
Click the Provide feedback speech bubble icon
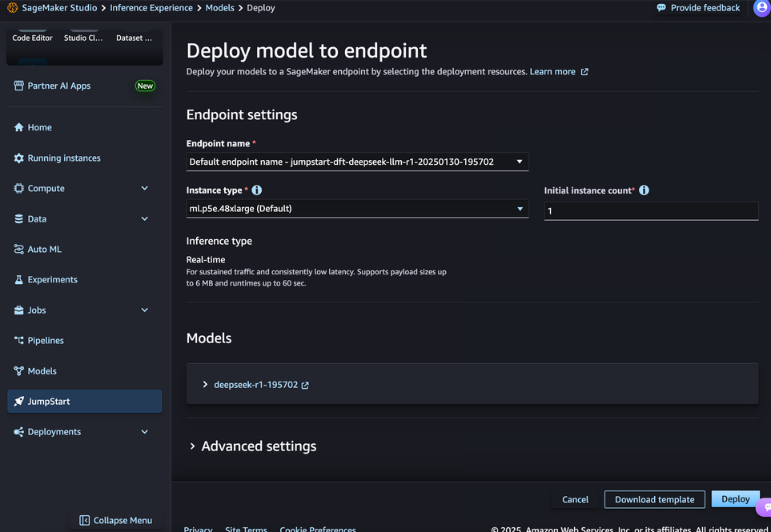pos(661,8)
